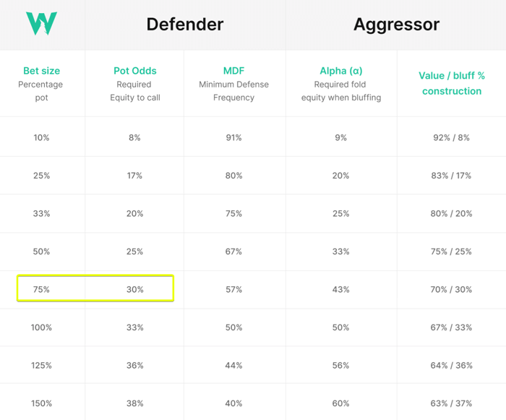The image size is (506, 420).
Task: Select the 100% bet size row
Action: pyautogui.click(x=253, y=327)
